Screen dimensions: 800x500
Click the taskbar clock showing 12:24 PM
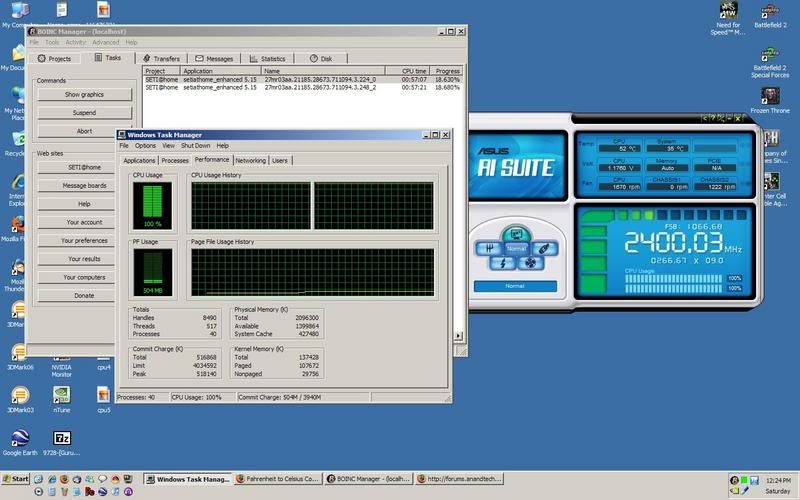tap(778, 480)
